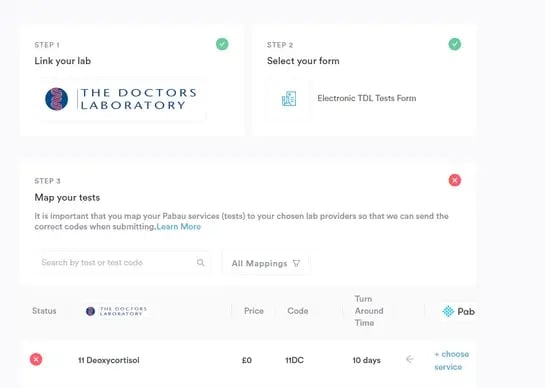
Task: Click the left arrow mapping icon
Action: [x=410, y=359]
